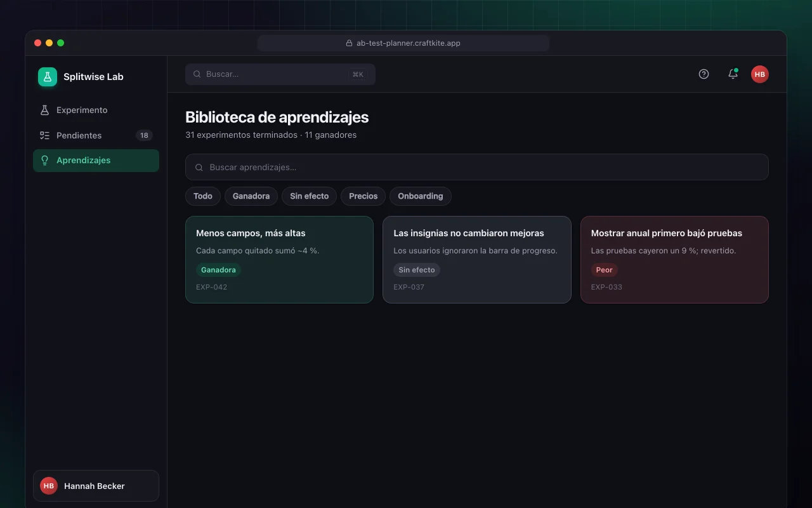
Task: Select Aprendizajes in the sidebar
Action: [96, 160]
